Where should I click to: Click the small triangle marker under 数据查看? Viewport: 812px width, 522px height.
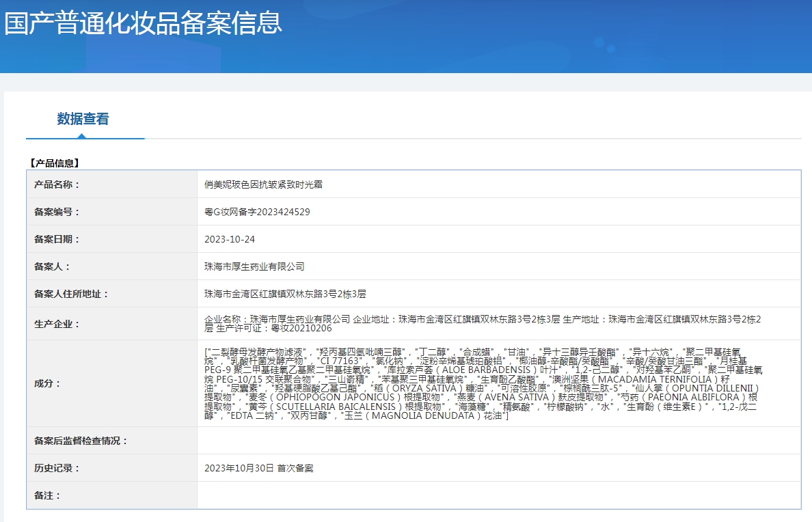pyautogui.click(x=82, y=136)
